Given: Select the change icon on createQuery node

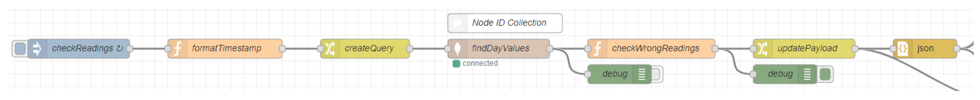Looking at the screenshot, I should pos(330,49).
